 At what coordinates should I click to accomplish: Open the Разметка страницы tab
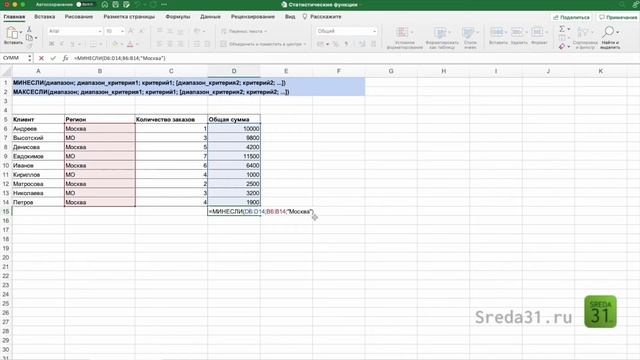[129, 17]
